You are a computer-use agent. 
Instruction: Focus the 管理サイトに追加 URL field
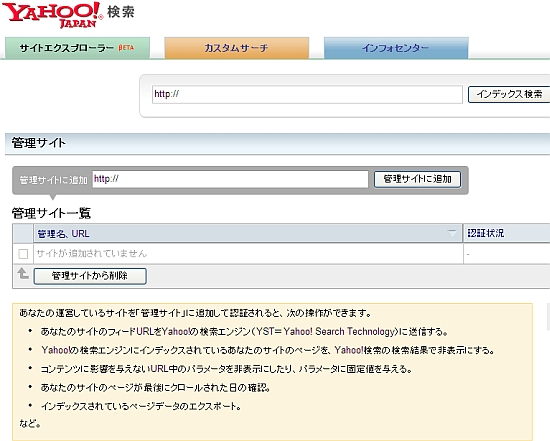click(x=230, y=179)
